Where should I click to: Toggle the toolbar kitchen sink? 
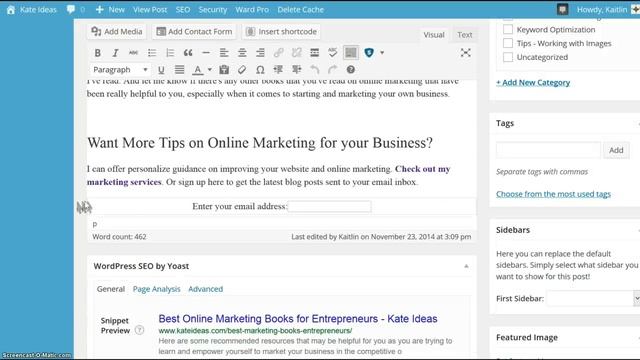point(351,53)
